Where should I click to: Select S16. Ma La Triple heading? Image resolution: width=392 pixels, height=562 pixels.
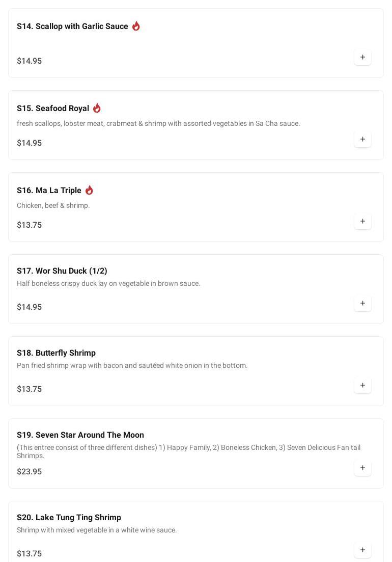pos(49,191)
